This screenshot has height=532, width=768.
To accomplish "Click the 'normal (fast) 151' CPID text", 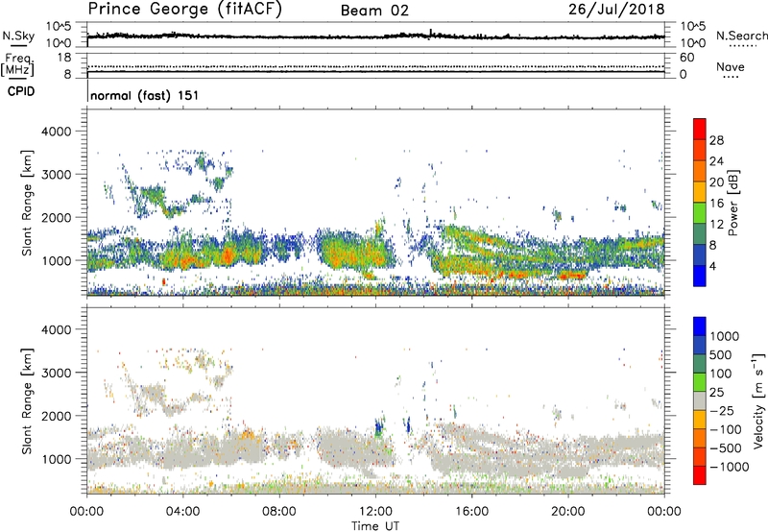I will pyautogui.click(x=145, y=95).
